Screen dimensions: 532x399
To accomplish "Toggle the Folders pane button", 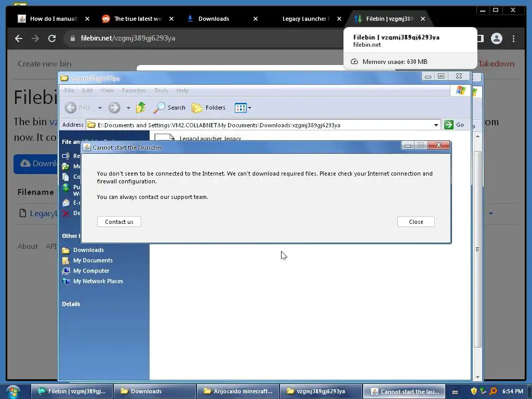I will coord(208,108).
